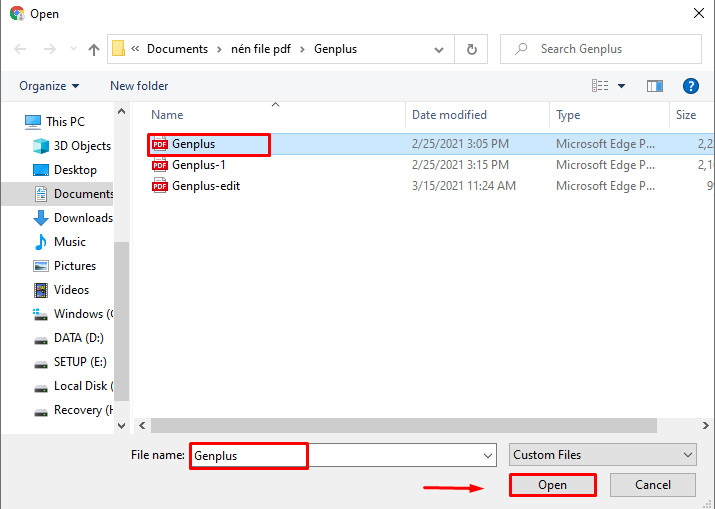
Task: Sort files by Type column
Action: coord(568,115)
